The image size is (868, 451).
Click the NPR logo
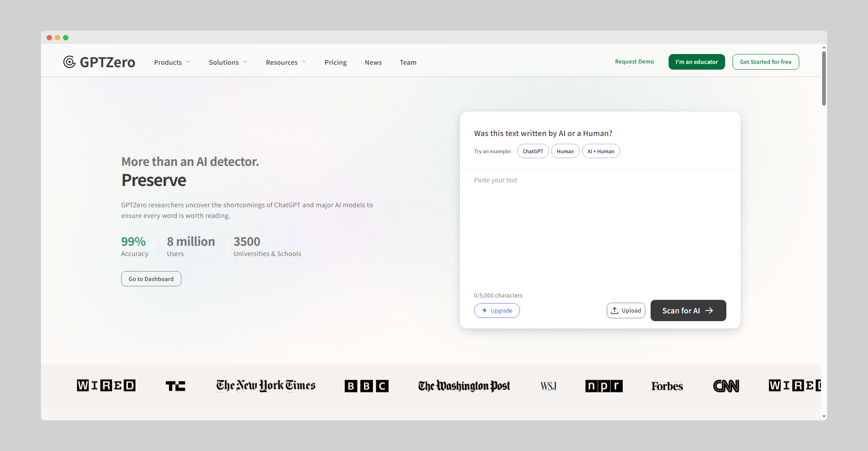[604, 386]
